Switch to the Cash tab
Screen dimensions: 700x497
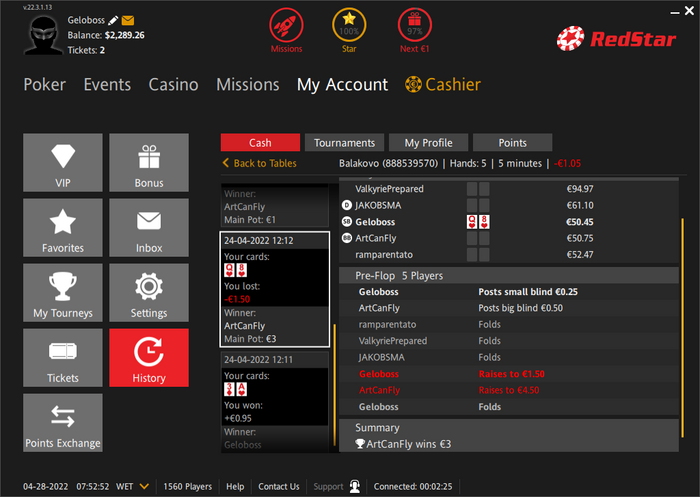[260, 142]
